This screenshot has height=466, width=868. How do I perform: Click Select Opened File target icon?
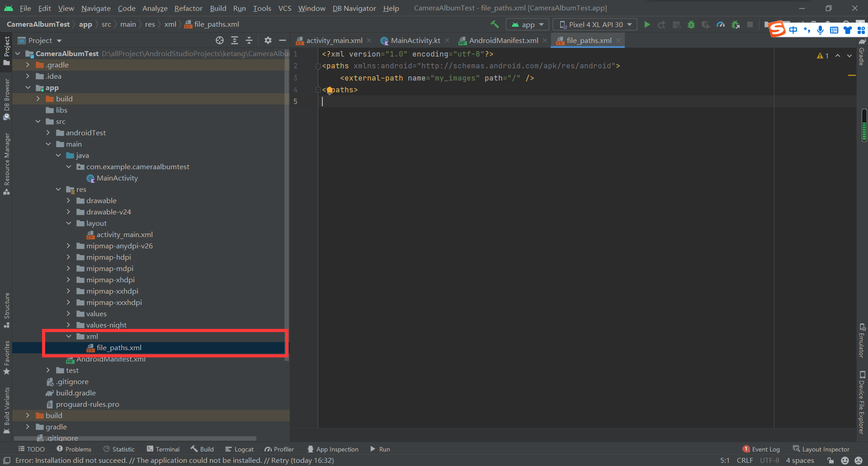click(x=220, y=40)
